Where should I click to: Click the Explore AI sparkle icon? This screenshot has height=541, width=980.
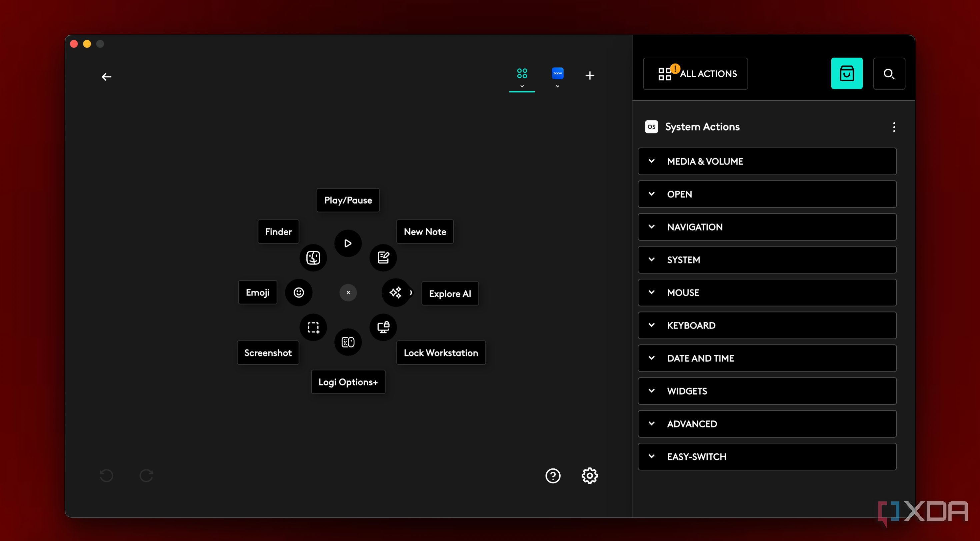pyautogui.click(x=396, y=292)
